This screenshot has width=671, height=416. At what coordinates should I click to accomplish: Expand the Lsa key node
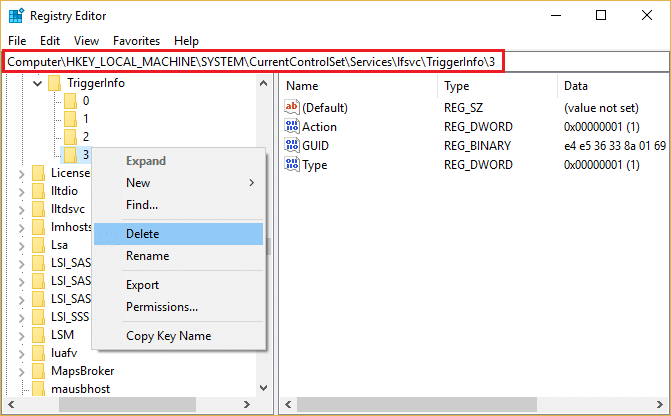click(23, 245)
